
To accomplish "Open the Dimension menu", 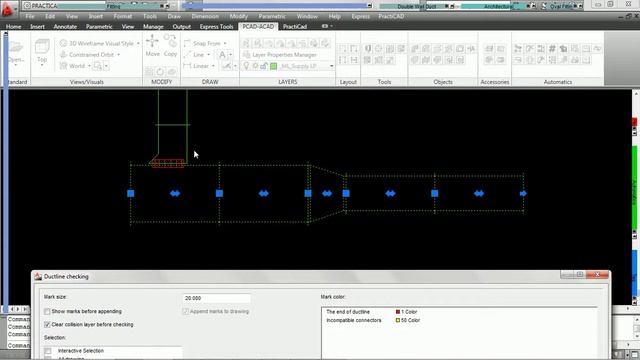I will coord(205,16).
